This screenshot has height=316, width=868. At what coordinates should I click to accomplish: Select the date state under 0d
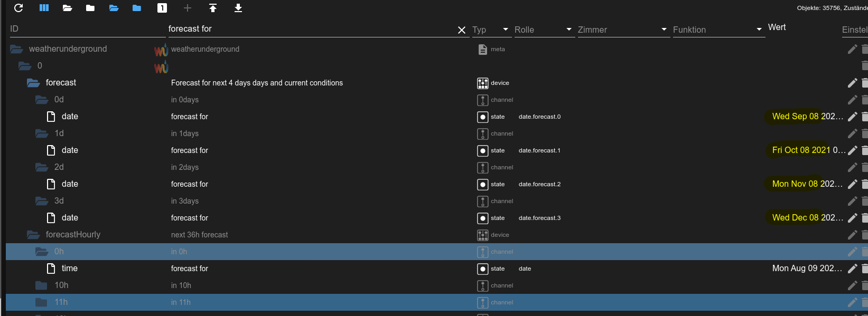[70, 117]
